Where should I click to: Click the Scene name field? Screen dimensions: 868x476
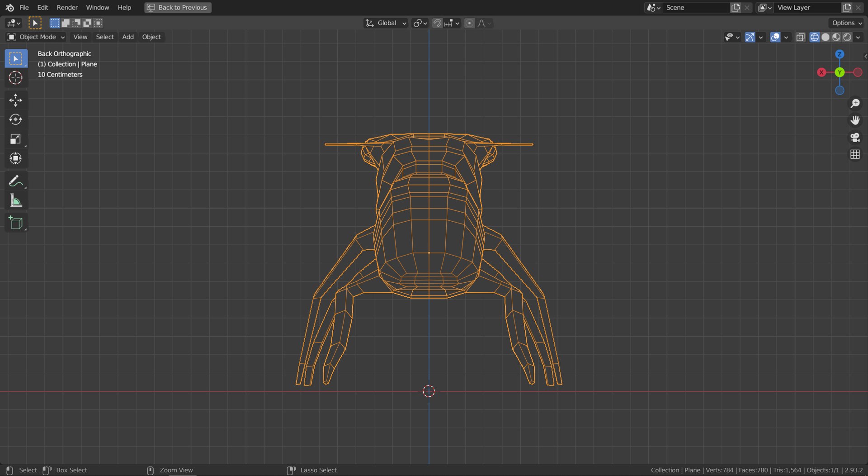[x=696, y=7]
